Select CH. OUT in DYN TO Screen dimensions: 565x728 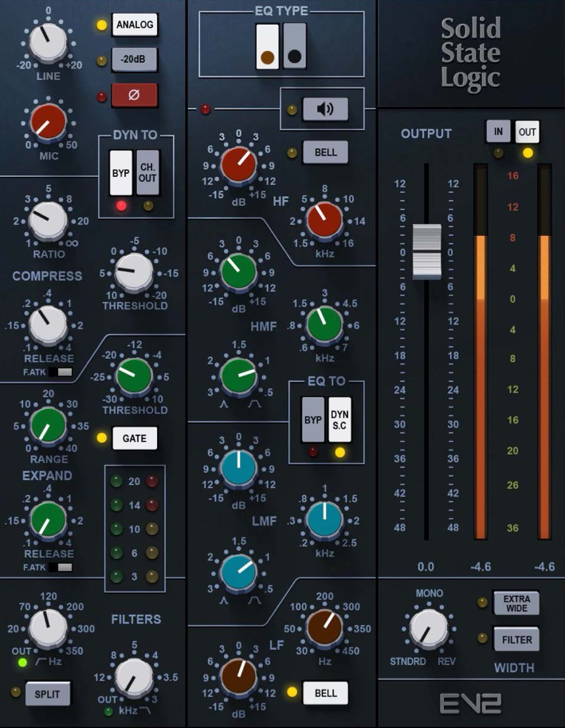(x=147, y=172)
